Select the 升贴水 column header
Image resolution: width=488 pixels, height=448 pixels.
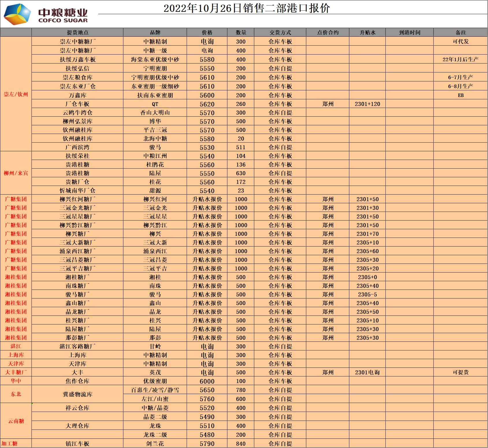pyautogui.click(x=367, y=32)
